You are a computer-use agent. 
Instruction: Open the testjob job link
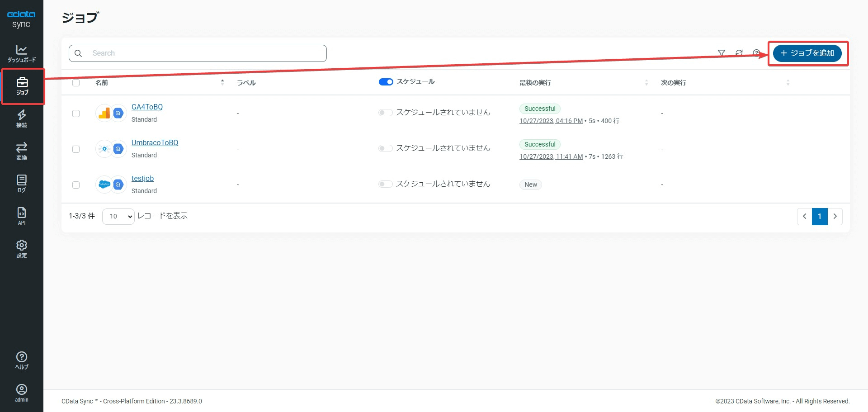pyautogui.click(x=142, y=179)
